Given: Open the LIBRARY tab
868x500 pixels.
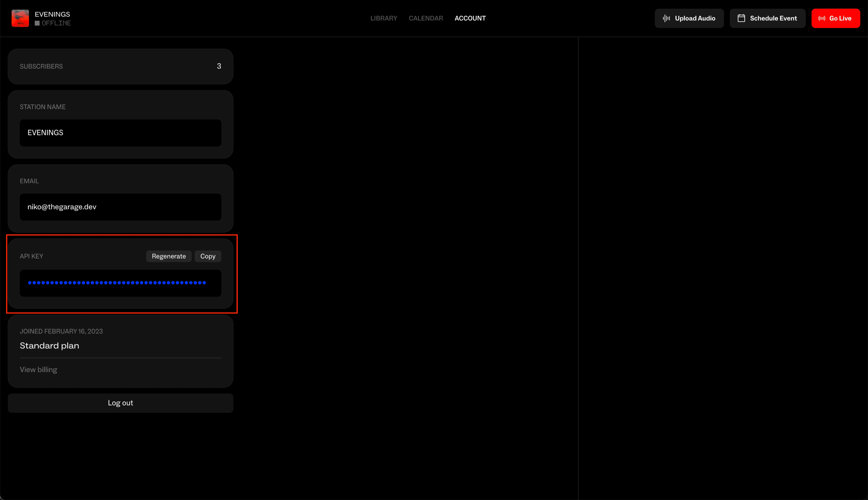Looking at the screenshot, I should tap(384, 18).
